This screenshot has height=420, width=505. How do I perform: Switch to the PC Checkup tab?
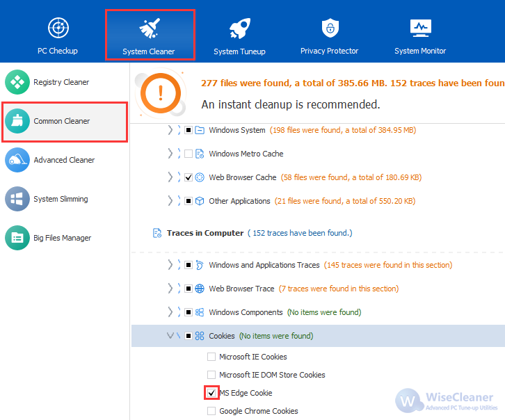58,35
